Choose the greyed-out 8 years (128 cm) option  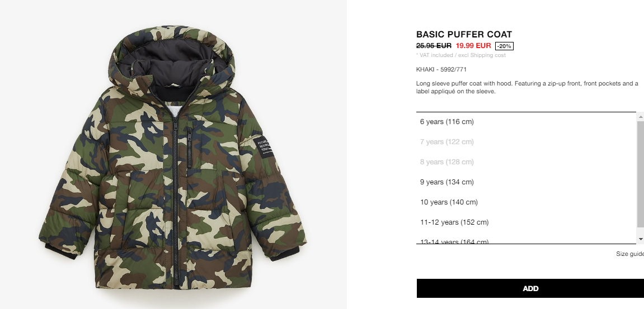(526, 162)
